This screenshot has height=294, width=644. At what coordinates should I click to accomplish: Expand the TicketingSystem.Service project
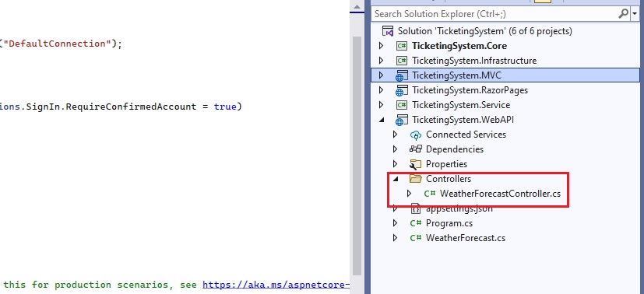coord(381,105)
